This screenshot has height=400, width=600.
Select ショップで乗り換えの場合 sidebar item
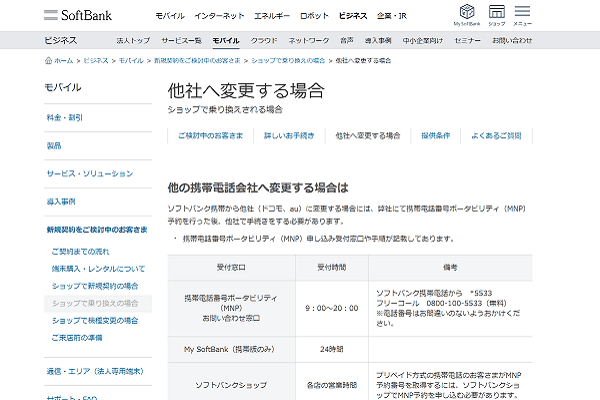click(x=98, y=304)
